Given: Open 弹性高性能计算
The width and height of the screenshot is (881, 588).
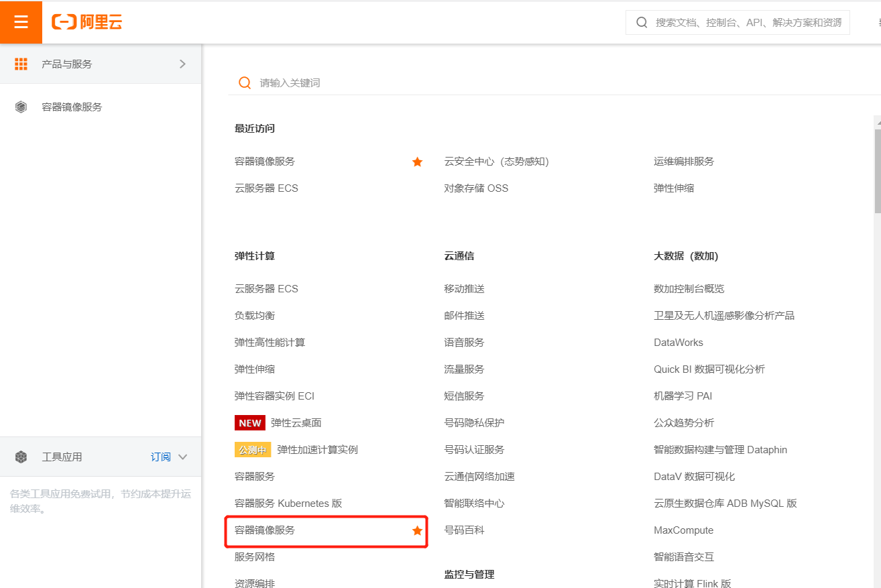Looking at the screenshot, I should coord(270,343).
